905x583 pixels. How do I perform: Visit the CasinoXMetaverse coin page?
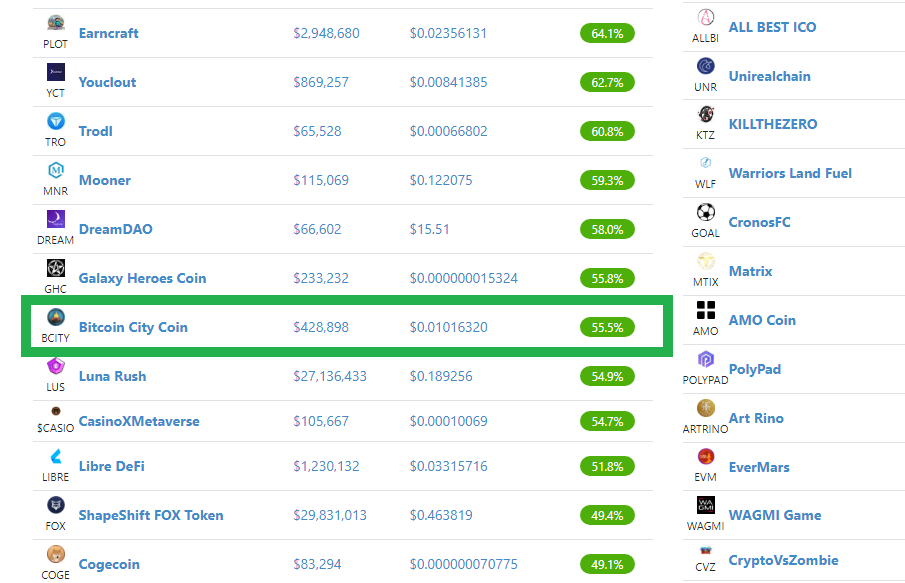(x=139, y=421)
